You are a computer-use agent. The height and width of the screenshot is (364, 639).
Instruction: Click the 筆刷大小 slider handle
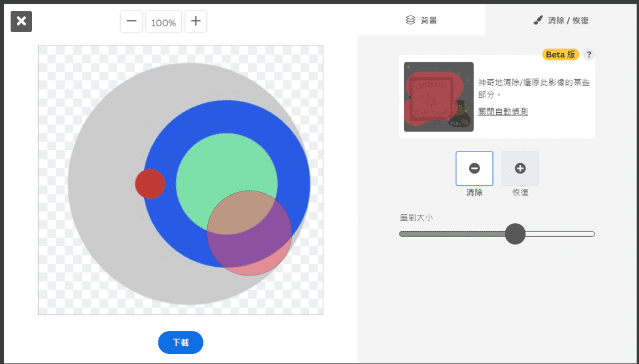[x=515, y=234]
